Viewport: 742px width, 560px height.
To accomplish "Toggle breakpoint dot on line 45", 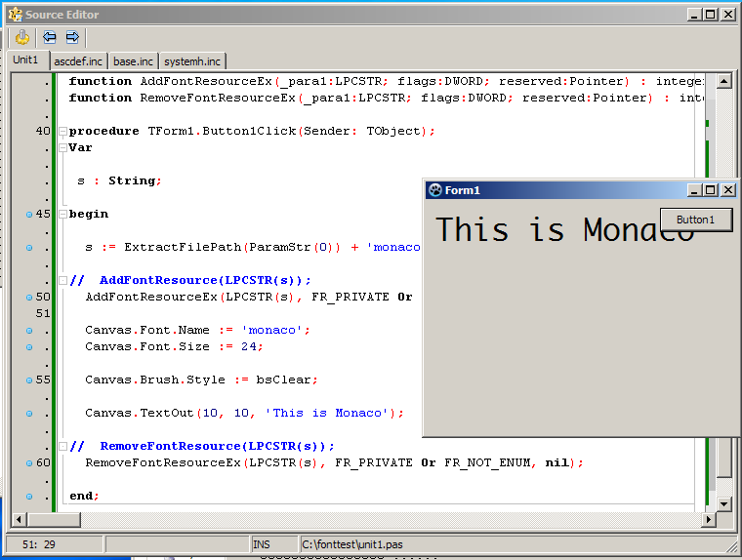I will (29, 214).
